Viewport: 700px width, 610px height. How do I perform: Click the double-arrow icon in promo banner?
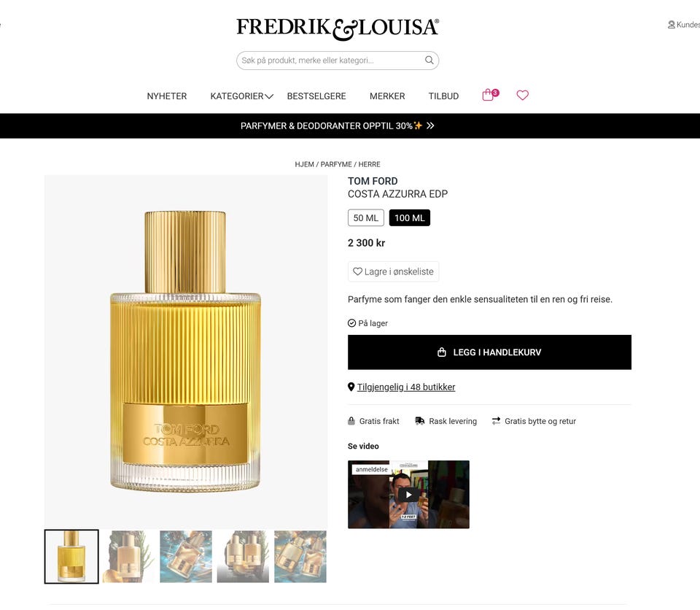430,126
